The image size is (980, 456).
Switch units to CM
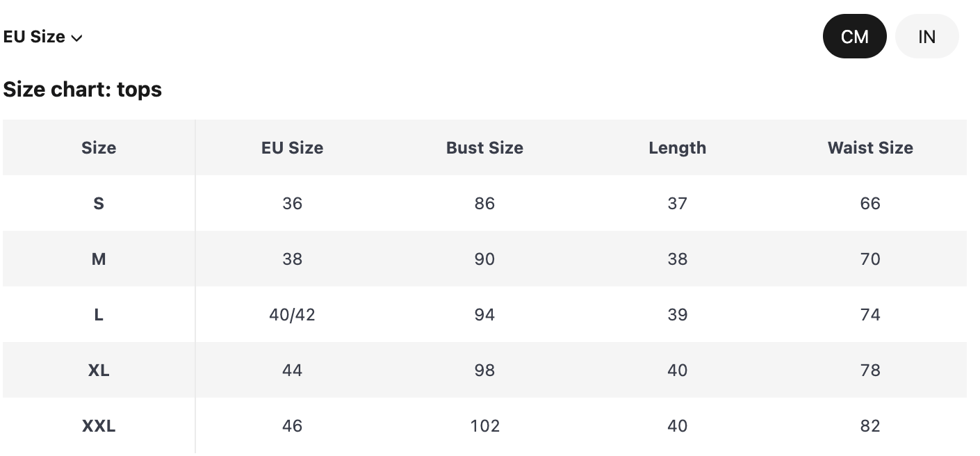(854, 37)
